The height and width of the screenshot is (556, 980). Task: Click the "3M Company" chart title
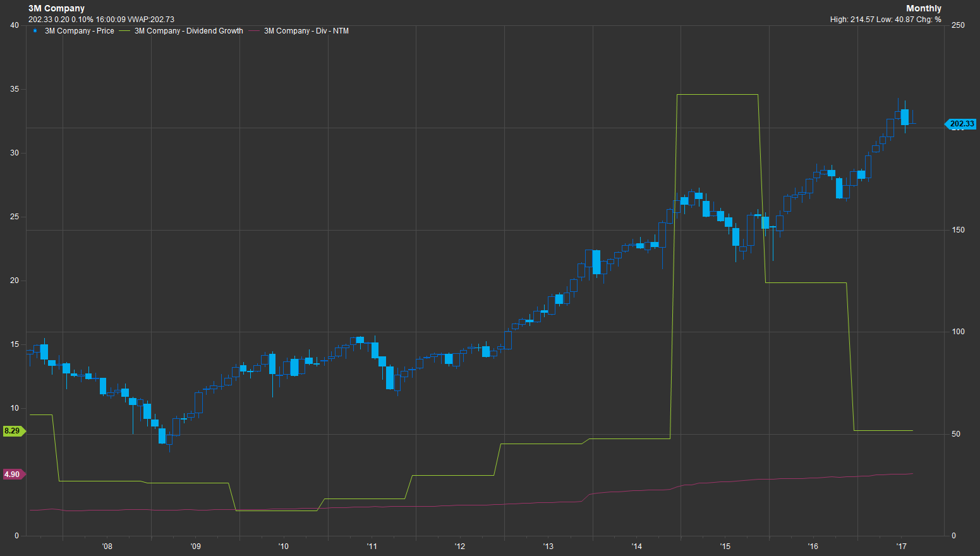point(56,8)
